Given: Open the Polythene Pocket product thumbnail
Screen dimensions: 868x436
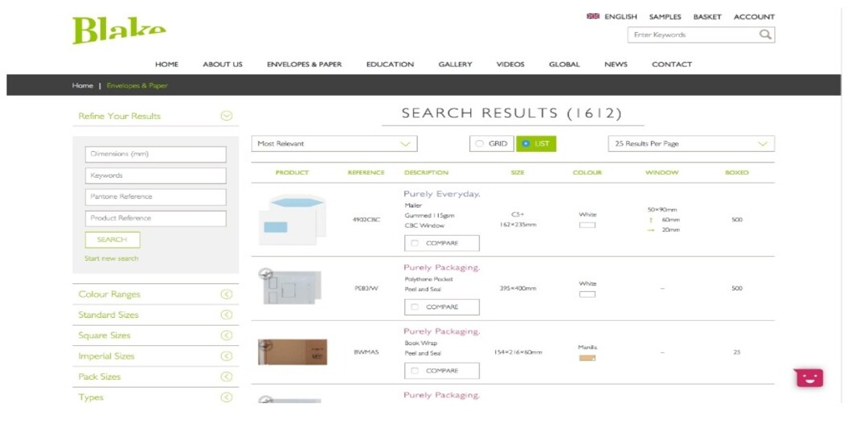Looking at the screenshot, I should coord(289,286).
